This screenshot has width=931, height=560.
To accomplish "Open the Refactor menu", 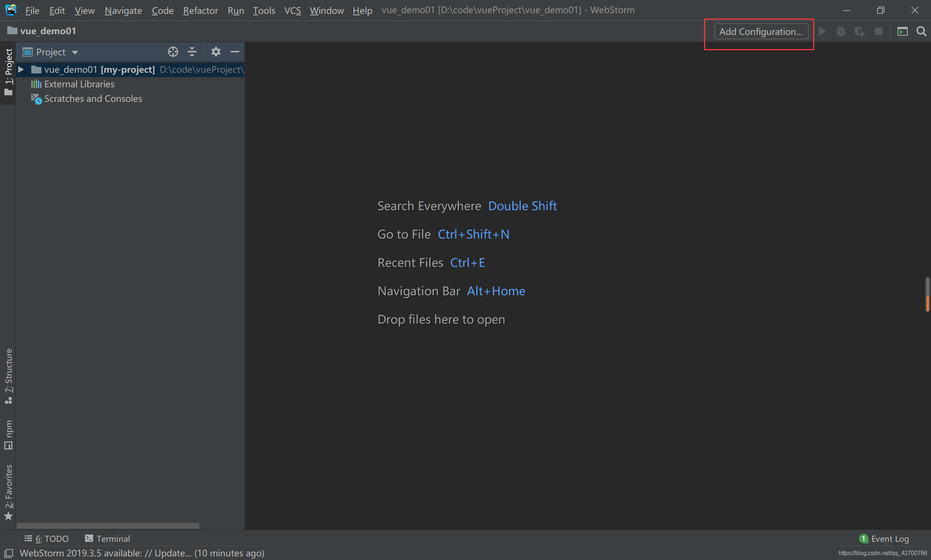I will click(200, 10).
